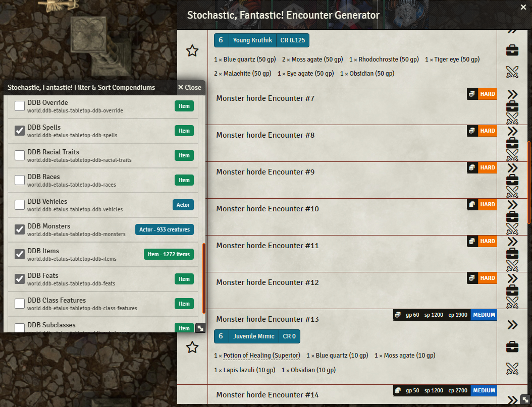Expand Encounter #10 with its double chevron
The width and height of the screenshot is (532, 407).
(512, 206)
